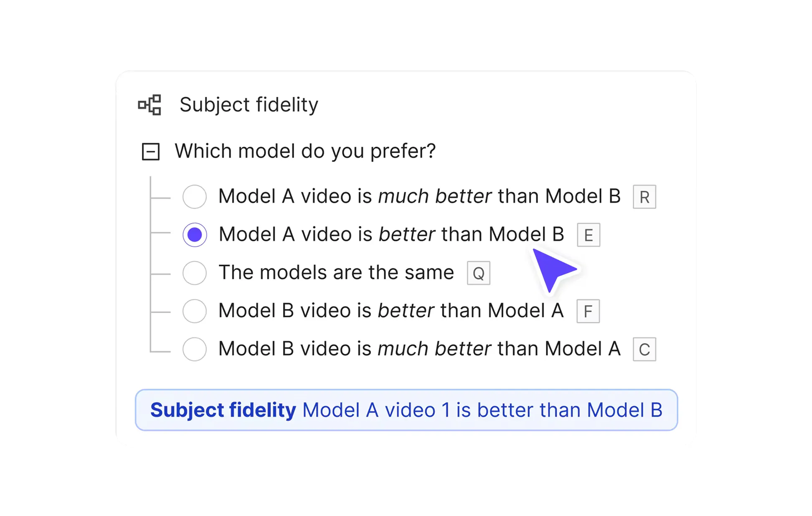Screen dimensions: 812x516
Task: Click the blue Subject fidelity summary chip
Action: click(406, 410)
